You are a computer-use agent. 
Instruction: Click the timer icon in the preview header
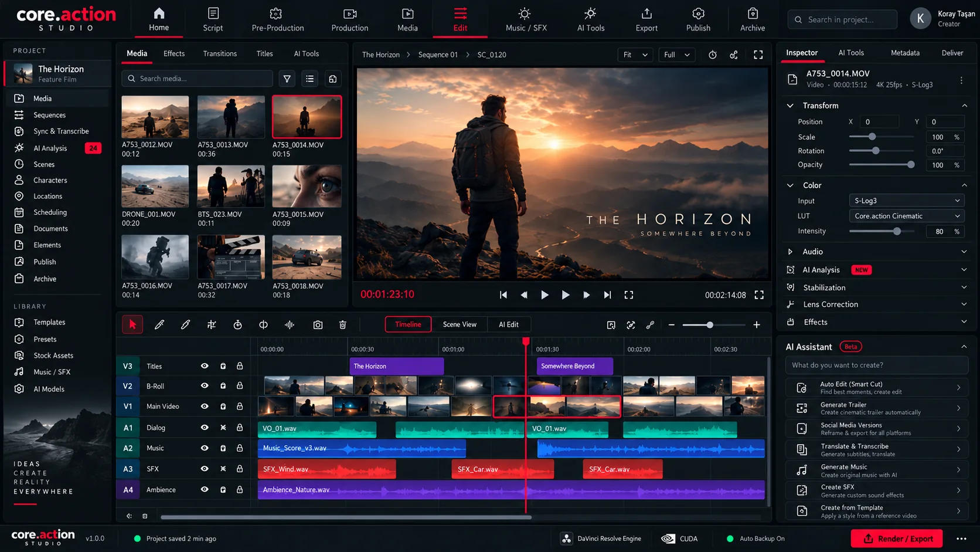point(713,55)
